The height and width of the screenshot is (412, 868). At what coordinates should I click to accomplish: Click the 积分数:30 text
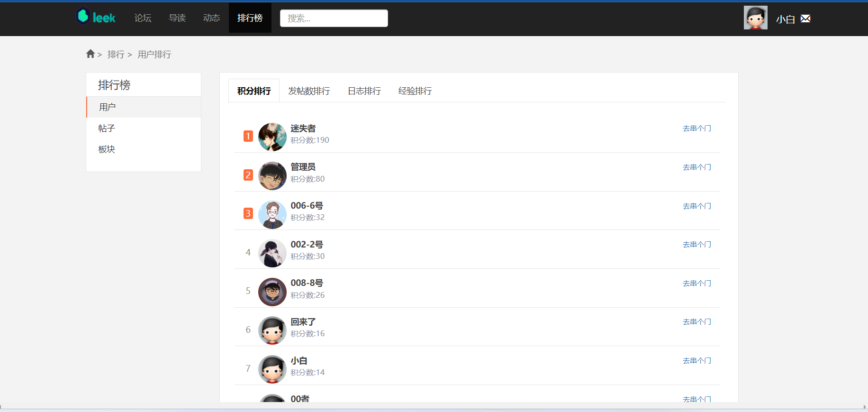pos(307,256)
